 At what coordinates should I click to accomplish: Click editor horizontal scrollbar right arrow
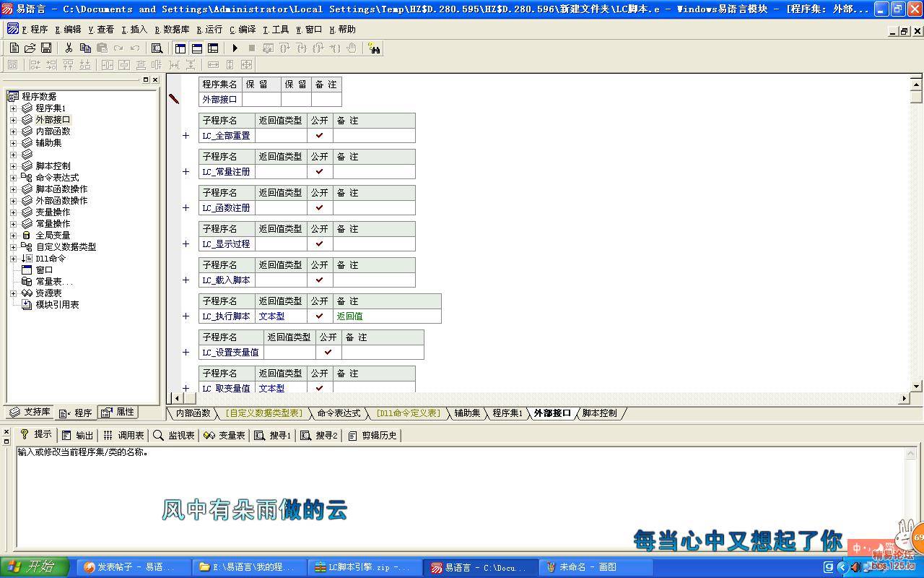click(905, 398)
